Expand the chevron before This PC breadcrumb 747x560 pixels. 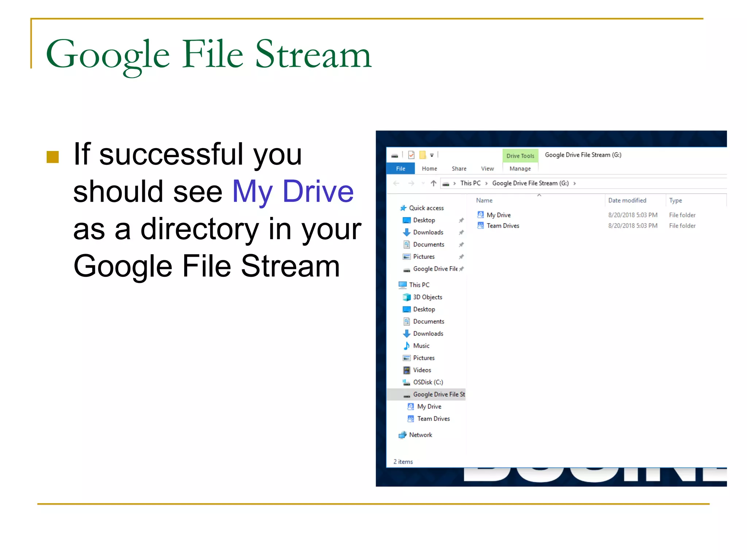click(x=454, y=183)
